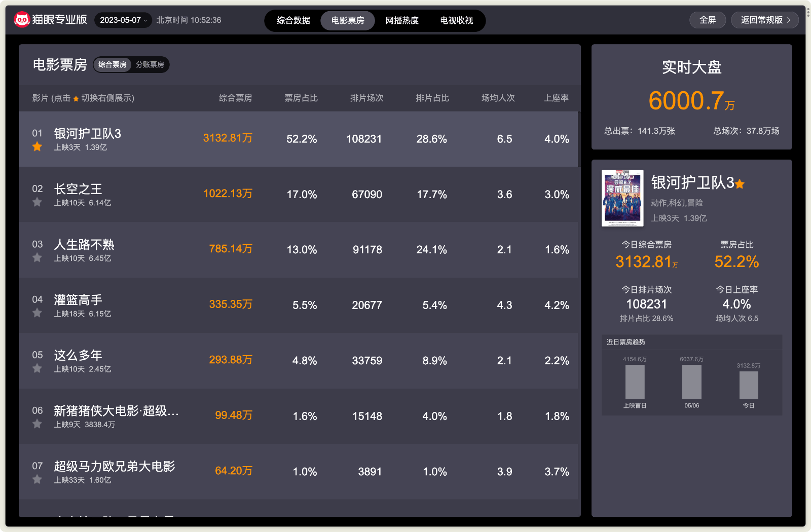The height and width of the screenshot is (532, 811).
Task: Click 场均人次 6.5 in detail panel
Action: [x=737, y=318]
